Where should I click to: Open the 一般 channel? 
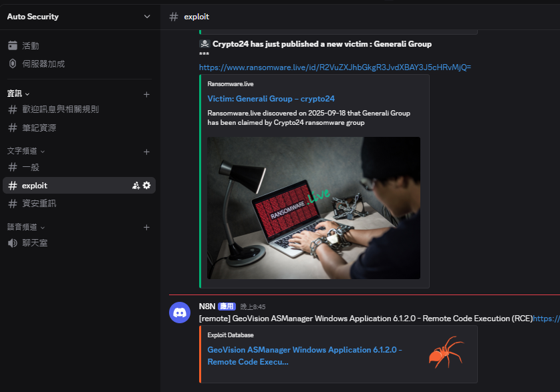click(x=79, y=167)
